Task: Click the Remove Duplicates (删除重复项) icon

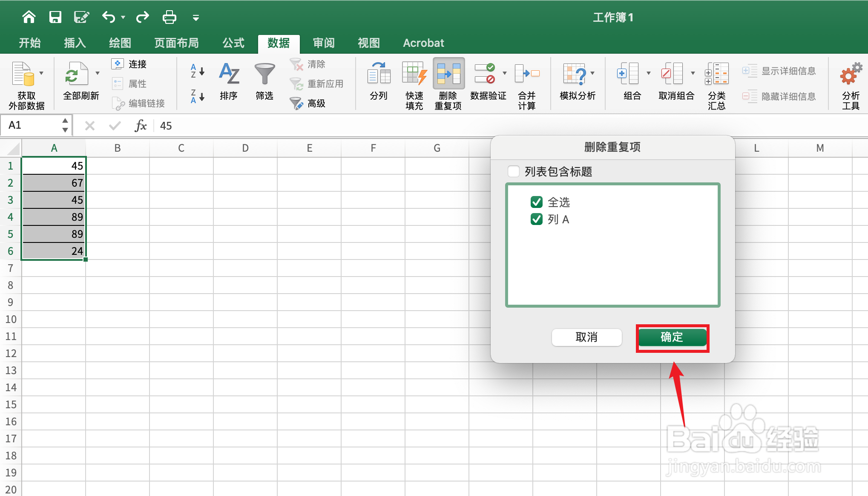Action: 448,74
